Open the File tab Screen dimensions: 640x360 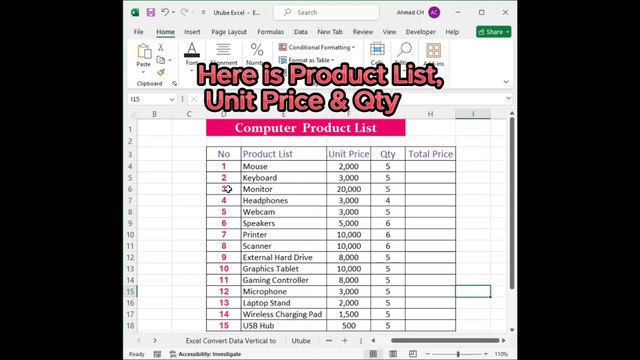pos(139,32)
